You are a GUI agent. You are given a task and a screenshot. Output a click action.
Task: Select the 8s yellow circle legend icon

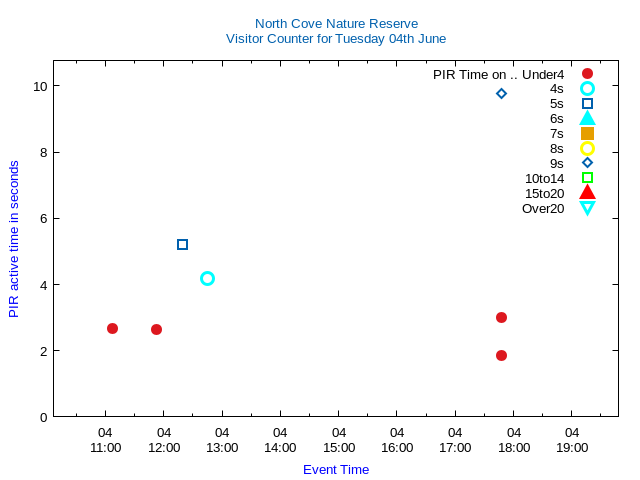point(587,148)
